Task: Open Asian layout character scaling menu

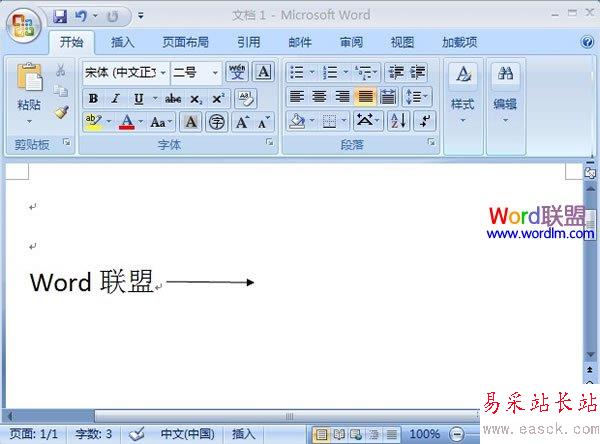Action: pos(368,121)
